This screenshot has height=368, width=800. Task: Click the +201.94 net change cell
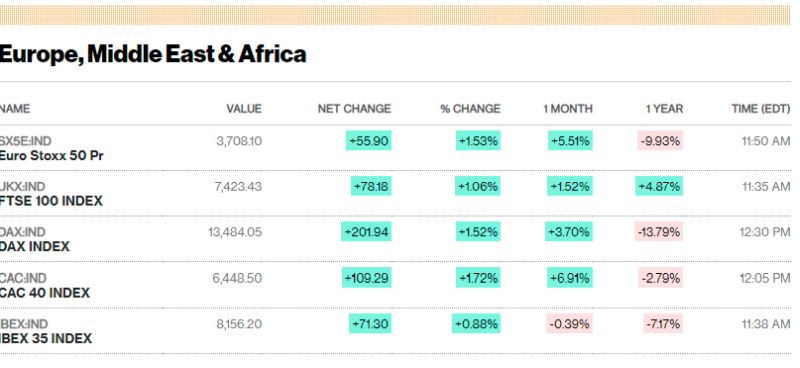click(x=366, y=232)
